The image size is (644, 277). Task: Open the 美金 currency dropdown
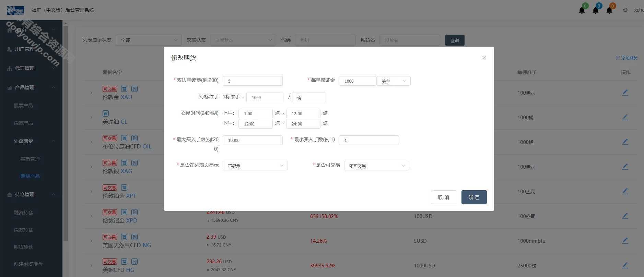pos(394,81)
